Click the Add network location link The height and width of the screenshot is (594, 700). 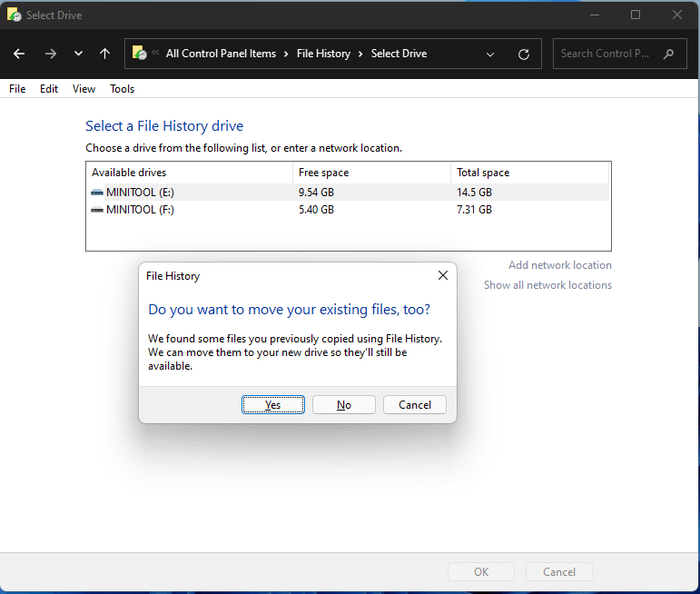click(x=560, y=265)
